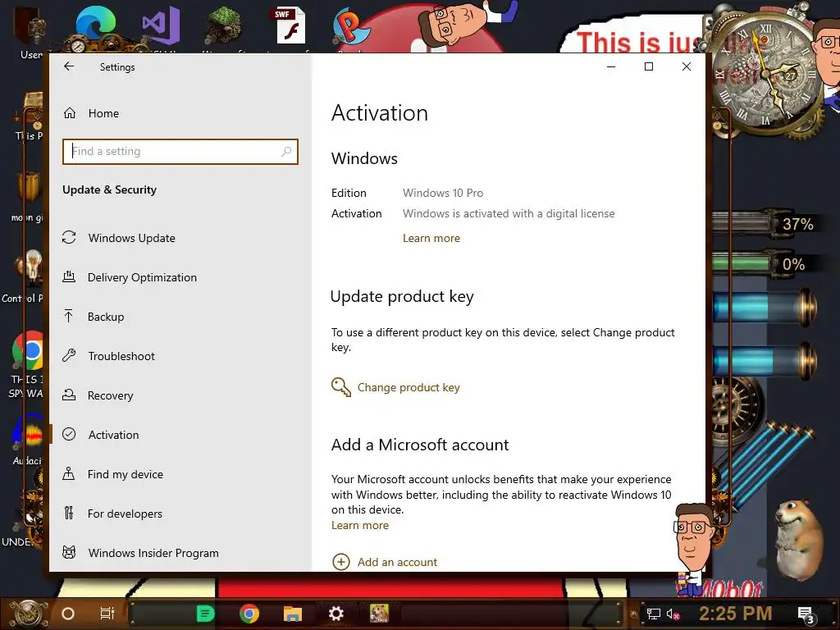Click Learn more under Activation status
The height and width of the screenshot is (630, 840).
click(x=431, y=239)
